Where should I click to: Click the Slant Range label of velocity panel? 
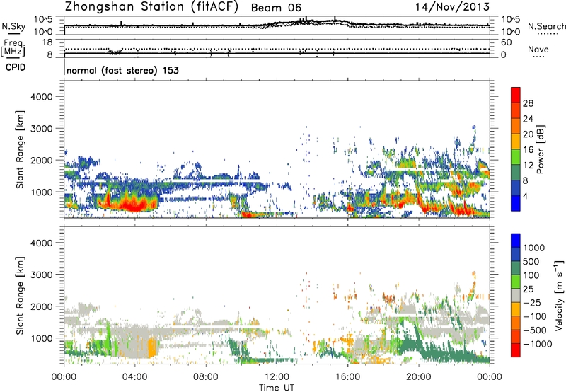(20, 296)
